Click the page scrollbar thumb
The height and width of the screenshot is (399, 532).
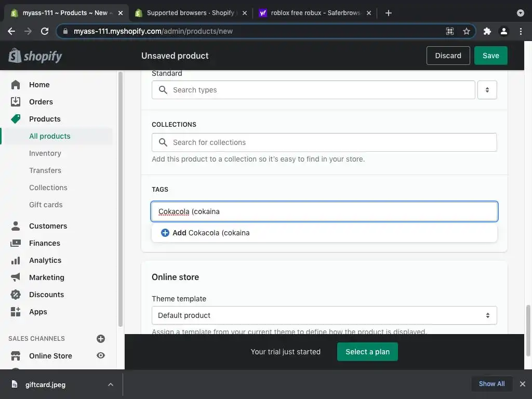pos(528,330)
